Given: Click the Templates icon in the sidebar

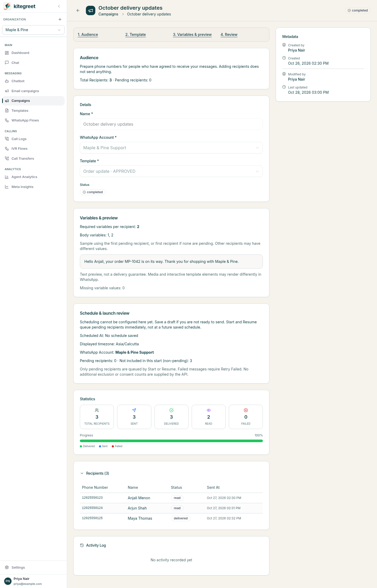Looking at the screenshot, I should (7, 111).
